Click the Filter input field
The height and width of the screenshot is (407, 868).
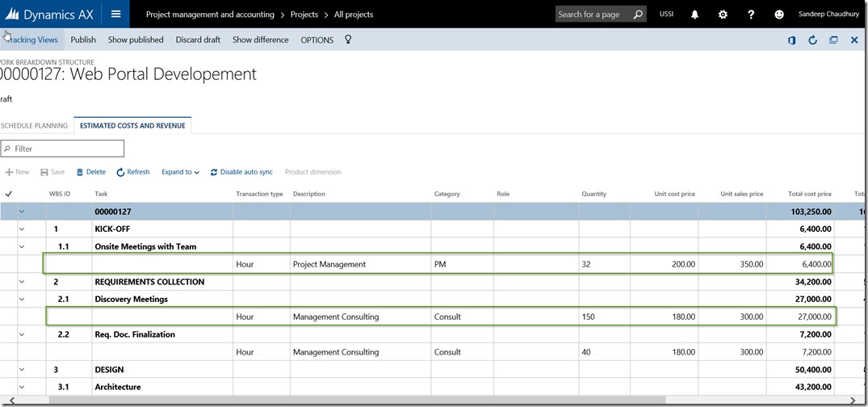click(63, 149)
